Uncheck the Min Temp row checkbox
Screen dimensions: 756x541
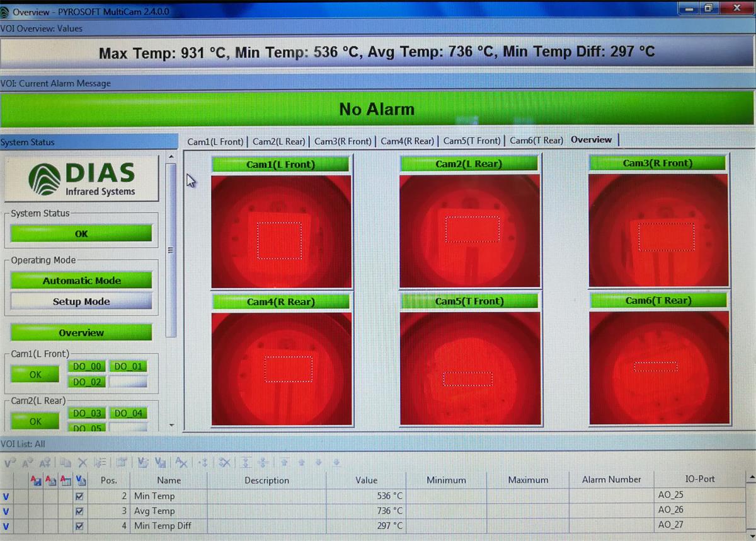(79, 497)
